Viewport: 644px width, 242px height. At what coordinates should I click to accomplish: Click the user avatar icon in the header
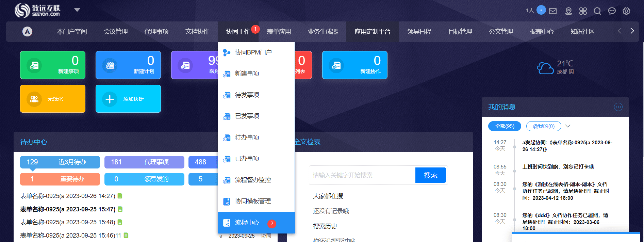coord(568,11)
